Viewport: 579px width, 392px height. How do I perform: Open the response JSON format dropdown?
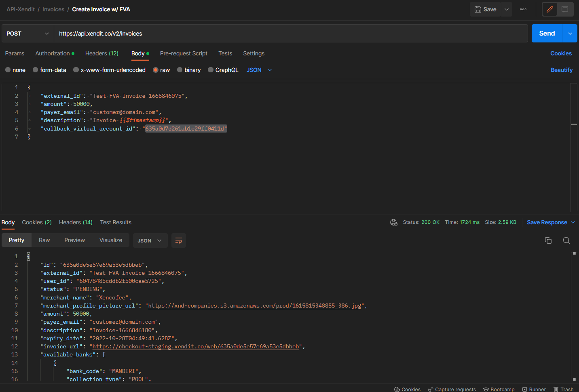tap(150, 240)
